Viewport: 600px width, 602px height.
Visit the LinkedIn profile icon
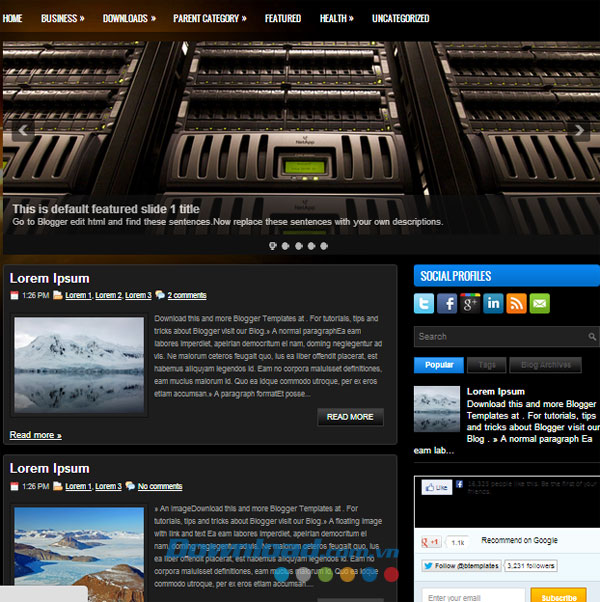tap(493, 303)
